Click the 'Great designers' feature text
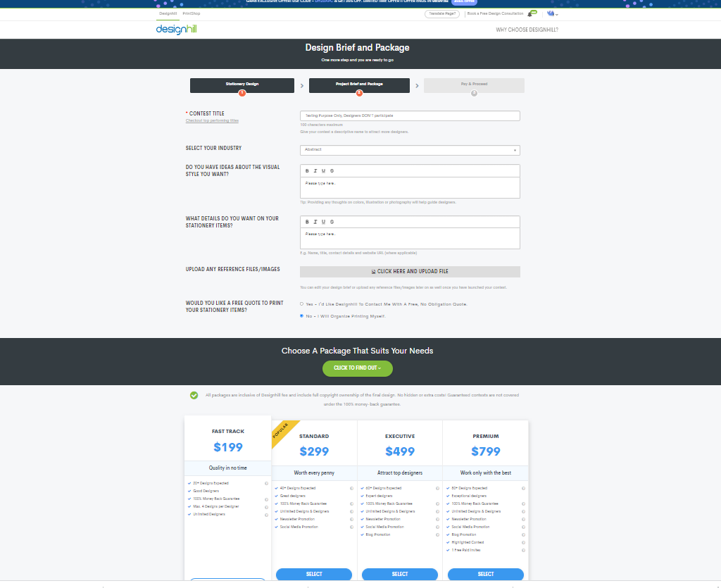 click(x=292, y=496)
